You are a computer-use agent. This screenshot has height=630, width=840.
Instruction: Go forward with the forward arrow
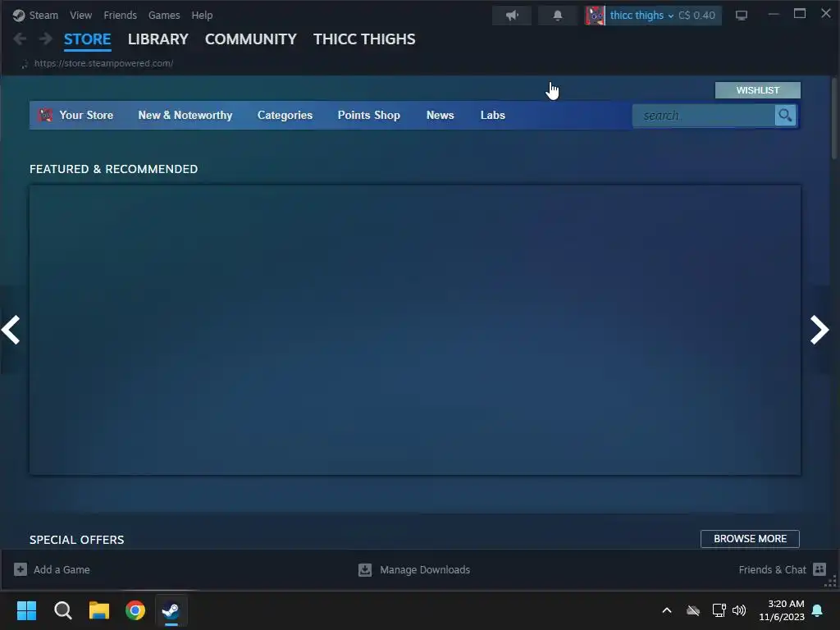click(46, 39)
